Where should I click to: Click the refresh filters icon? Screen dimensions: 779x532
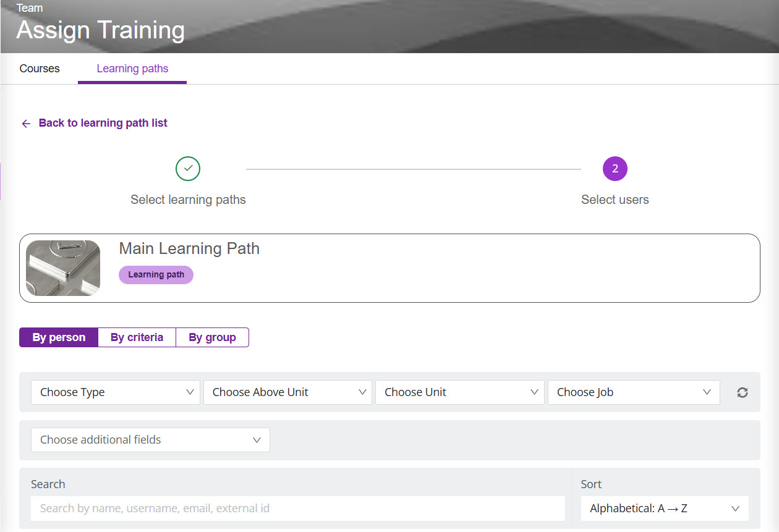[743, 392]
